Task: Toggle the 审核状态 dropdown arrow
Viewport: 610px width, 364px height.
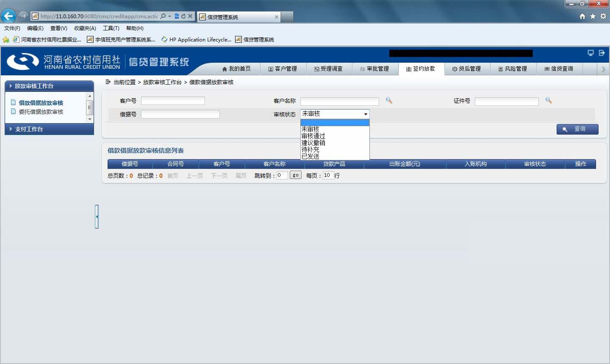Action: [366, 114]
